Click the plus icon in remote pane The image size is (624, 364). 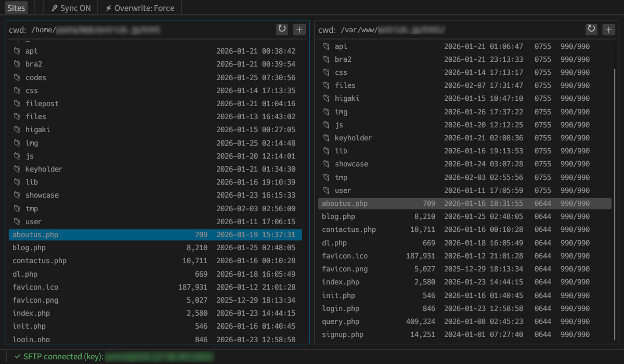(x=608, y=29)
